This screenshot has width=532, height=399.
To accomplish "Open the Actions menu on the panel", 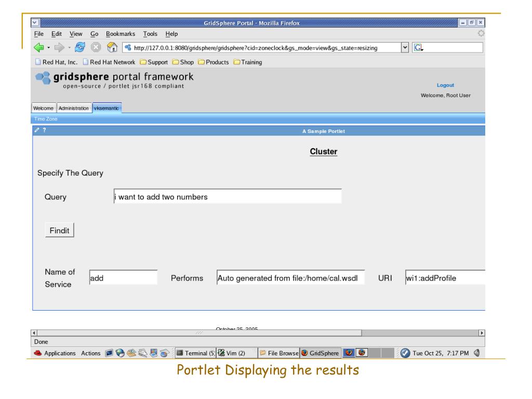I will pos(90,353).
